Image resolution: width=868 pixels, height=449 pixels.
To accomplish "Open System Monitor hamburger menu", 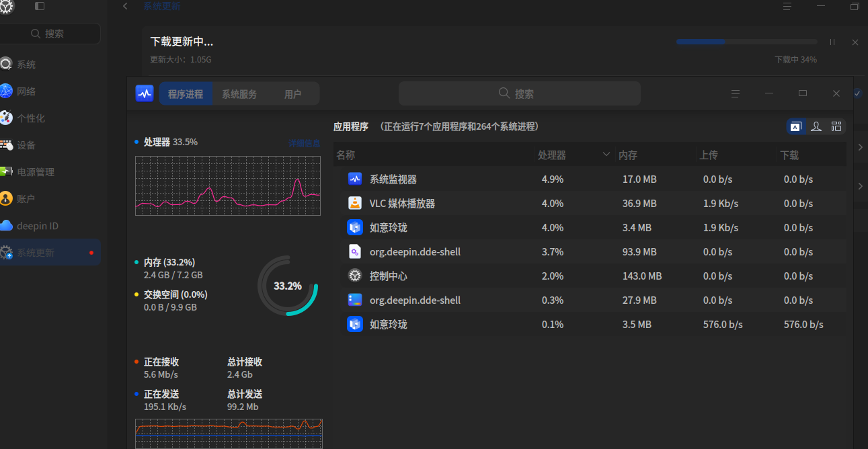I will [x=736, y=93].
